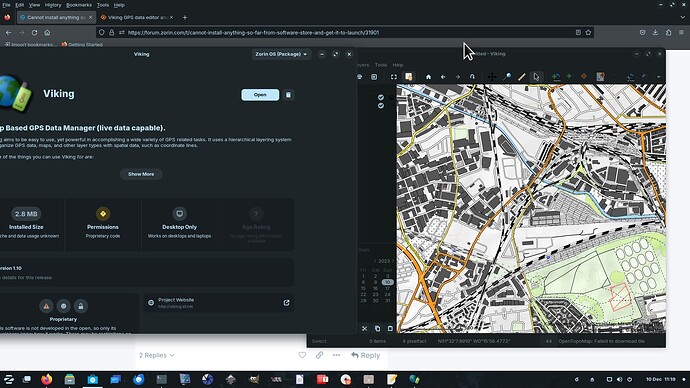Screen dimensions: 690x388
Task: Click the like heart icon under post
Action: pos(302,355)
